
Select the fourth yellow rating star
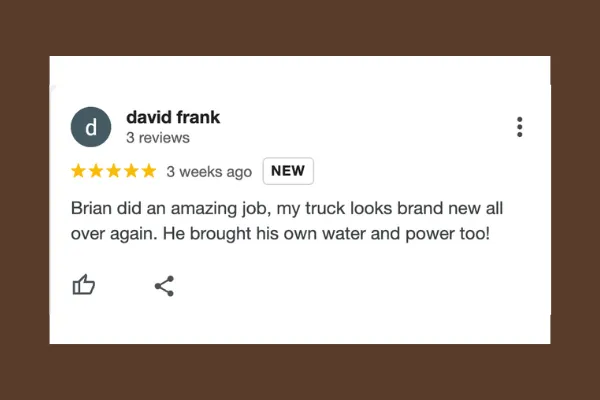pyautogui.click(x=131, y=171)
